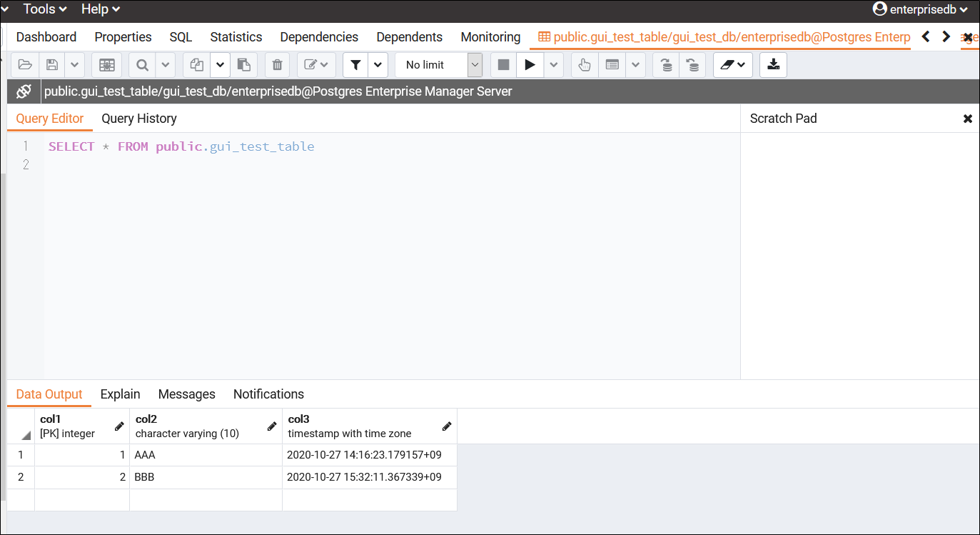980x535 pixels.
Task: Click inside the Scratch Pad text area
Action: (859, 255)
